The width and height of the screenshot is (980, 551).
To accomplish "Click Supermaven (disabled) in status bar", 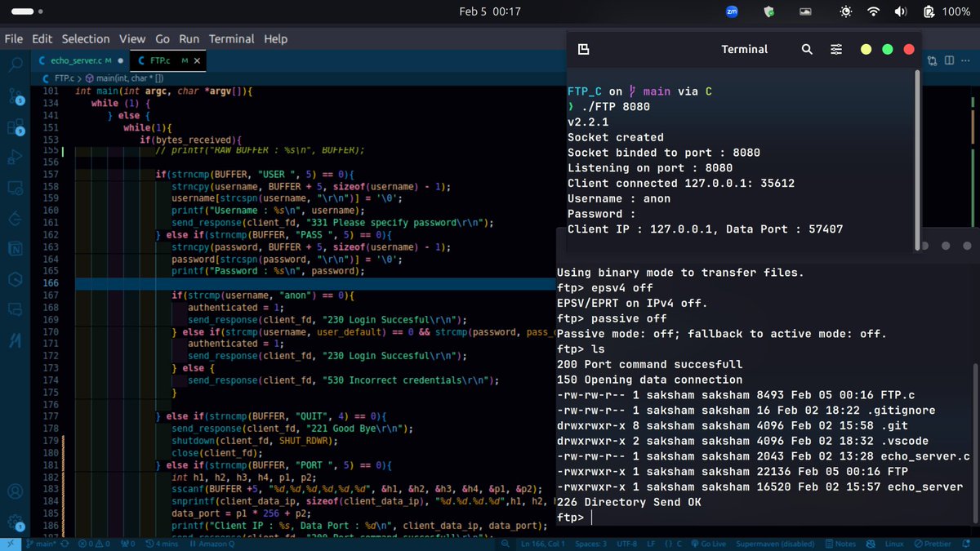I will coord(775,543).
